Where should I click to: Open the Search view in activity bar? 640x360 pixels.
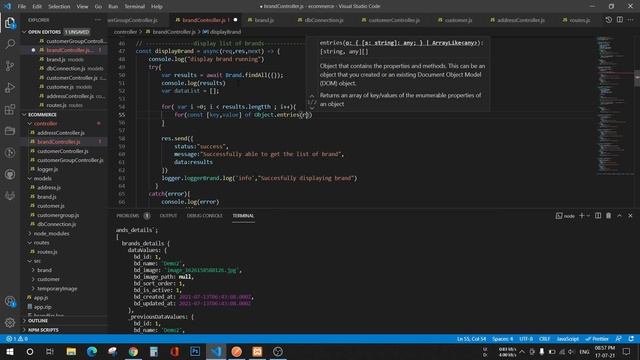coord(10,44)
